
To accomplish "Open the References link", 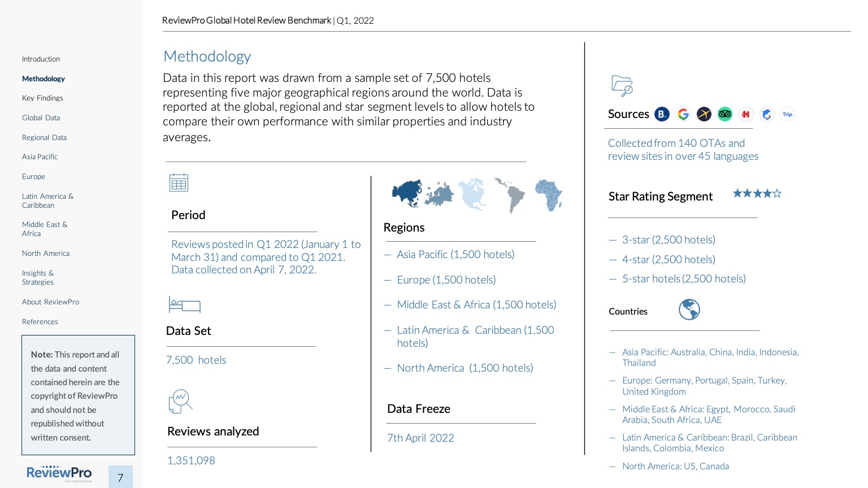I will point(40,322).
